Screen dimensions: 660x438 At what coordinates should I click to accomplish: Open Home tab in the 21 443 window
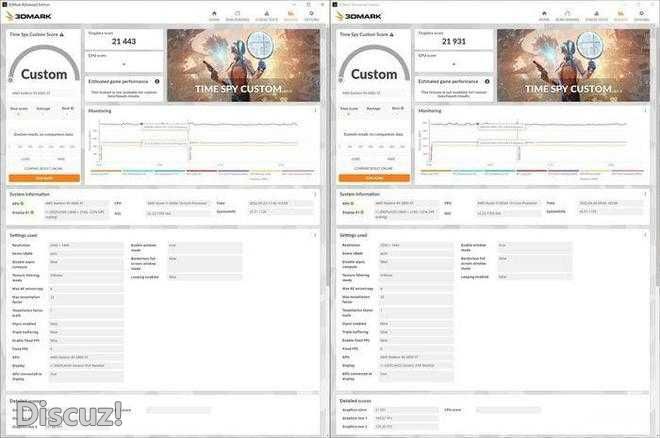pyautogui.click(x=214, y=16)
